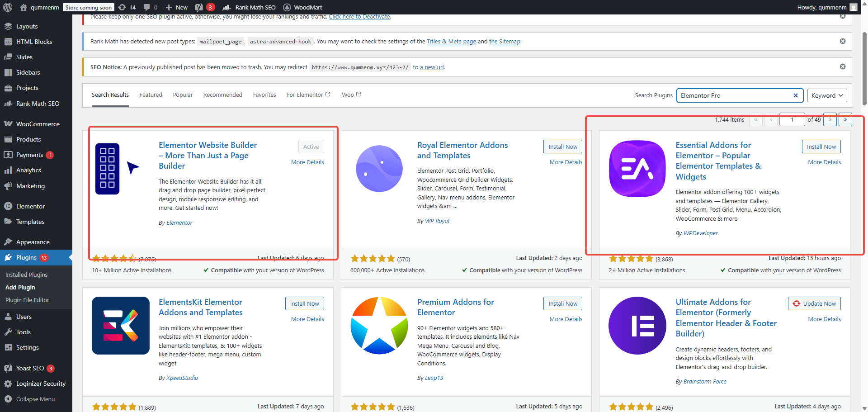Click the Search Plugins input field

click(x=735, y=95)
